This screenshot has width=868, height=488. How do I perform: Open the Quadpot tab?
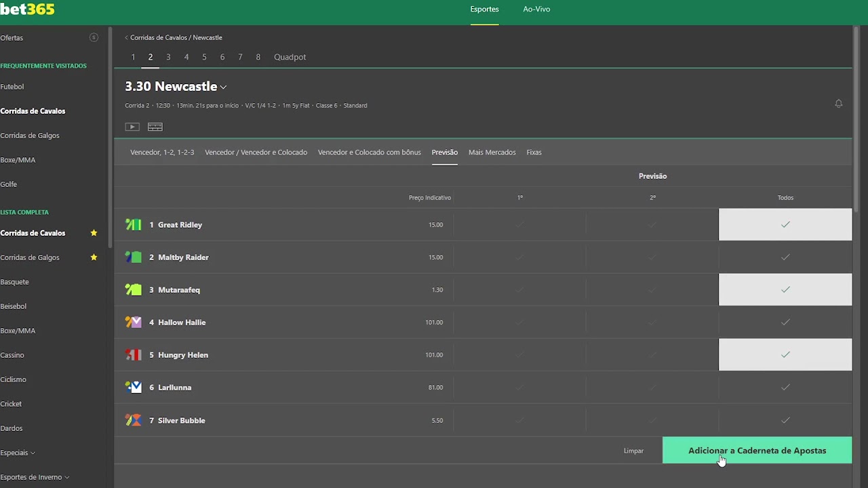290,57
